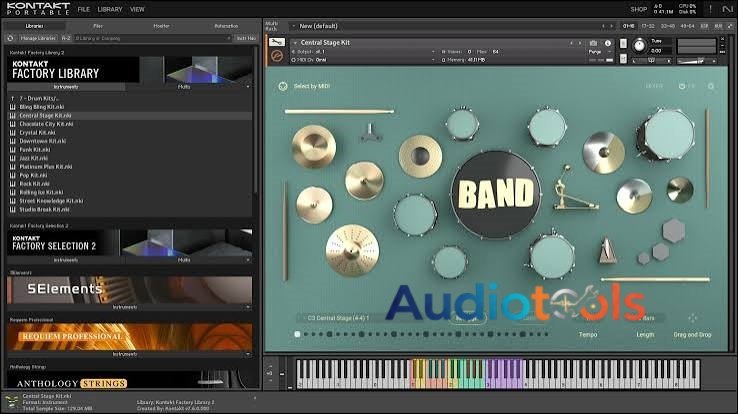Select rack page 49-64

click(687, 26)
